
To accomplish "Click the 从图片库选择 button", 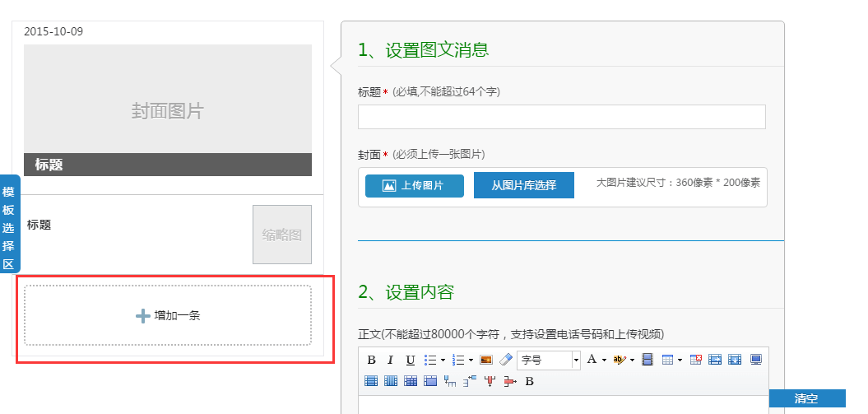I will (x=523, y=185).
